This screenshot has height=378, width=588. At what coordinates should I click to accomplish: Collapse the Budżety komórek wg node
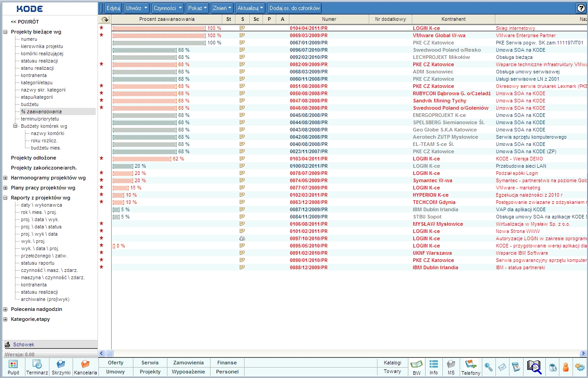coord(15,126)
